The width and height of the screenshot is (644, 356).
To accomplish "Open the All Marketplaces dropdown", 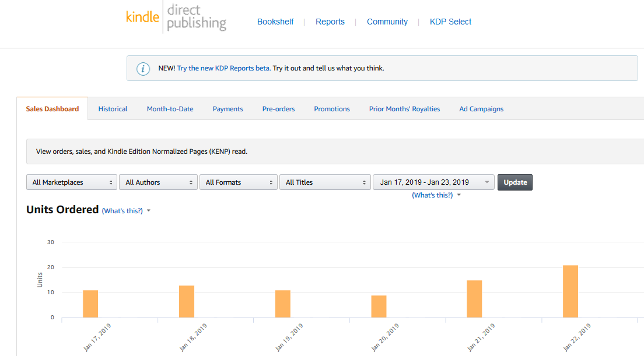I will point(72,182).
